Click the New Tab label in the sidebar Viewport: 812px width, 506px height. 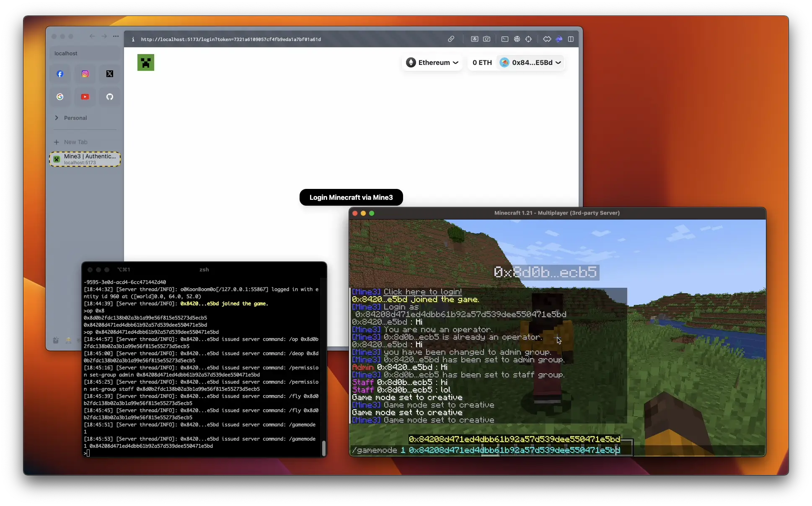point(76,142)
